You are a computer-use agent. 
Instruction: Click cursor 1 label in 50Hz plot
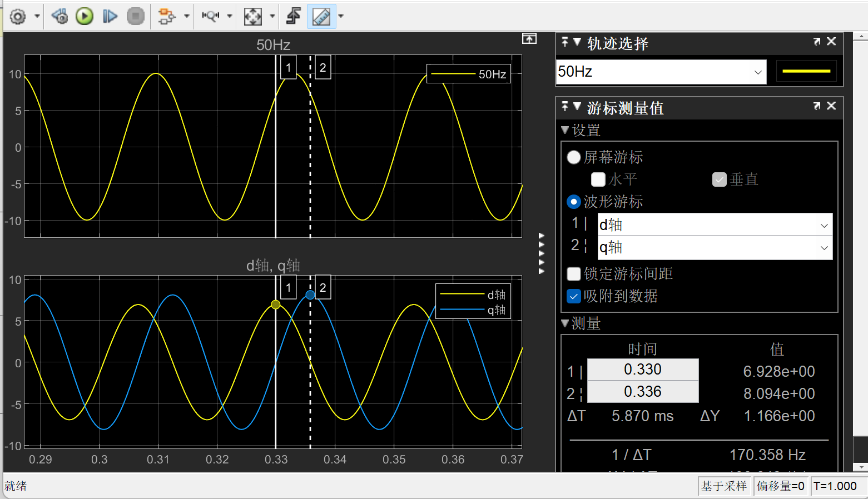pos(288,68)
